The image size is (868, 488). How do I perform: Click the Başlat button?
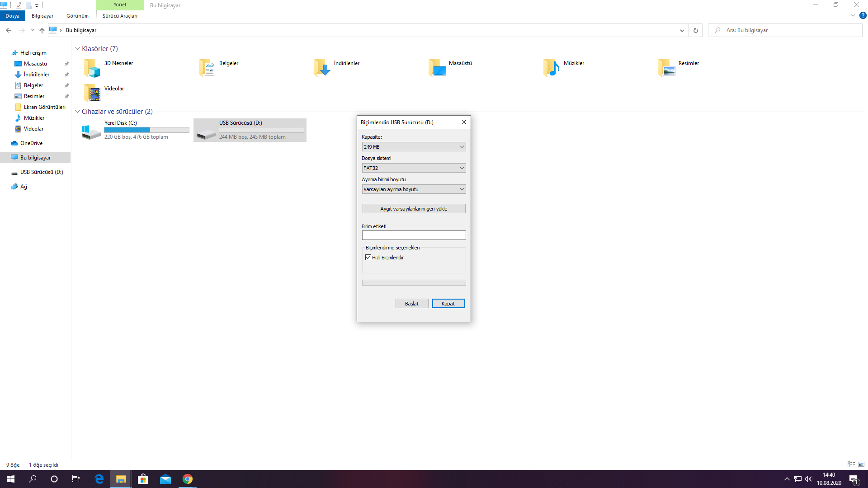(x=411, y=304)
